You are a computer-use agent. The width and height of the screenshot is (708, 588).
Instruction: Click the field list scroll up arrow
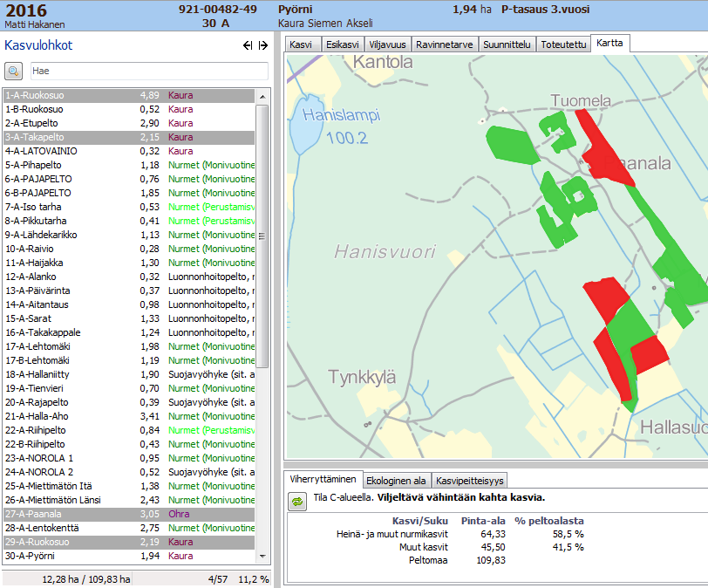click(x=262, y=97)
